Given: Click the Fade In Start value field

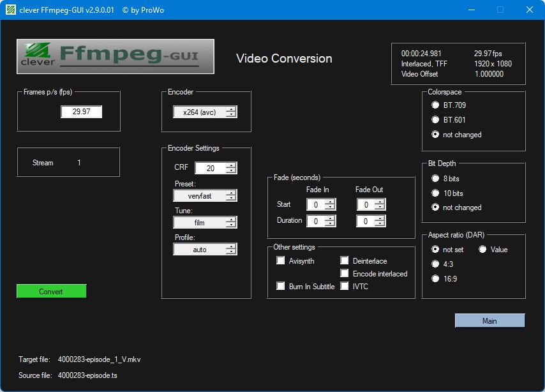Looking at the screenshot, I should pos(316,204).
